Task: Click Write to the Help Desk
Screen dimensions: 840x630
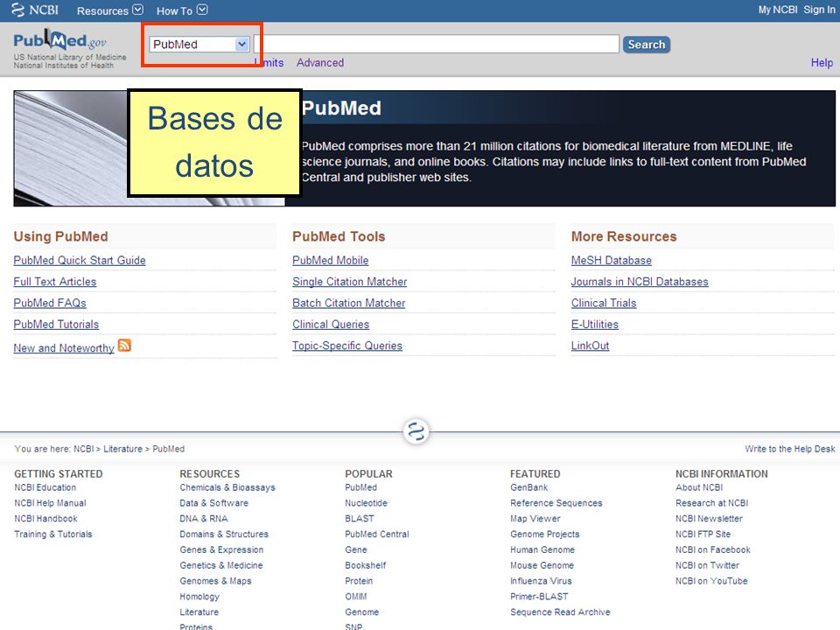Action: [789, 449]
